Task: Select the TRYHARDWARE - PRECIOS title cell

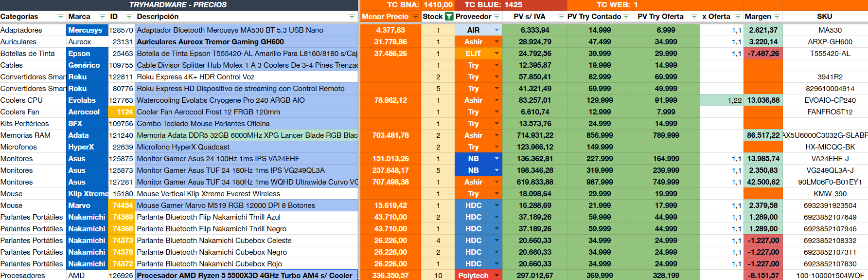Action: (x=178, y=5)
